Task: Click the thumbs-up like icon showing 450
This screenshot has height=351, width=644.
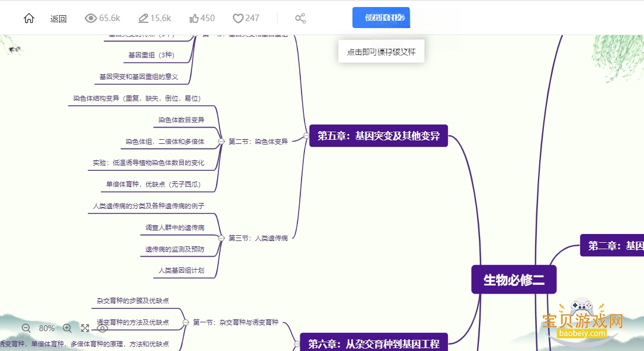Action: coord(194,19)
